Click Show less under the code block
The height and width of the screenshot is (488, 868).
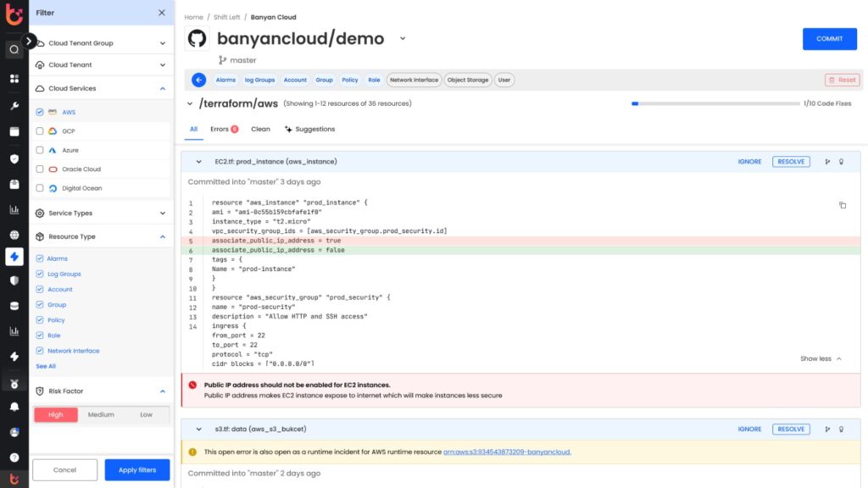[x=821, y=358]
